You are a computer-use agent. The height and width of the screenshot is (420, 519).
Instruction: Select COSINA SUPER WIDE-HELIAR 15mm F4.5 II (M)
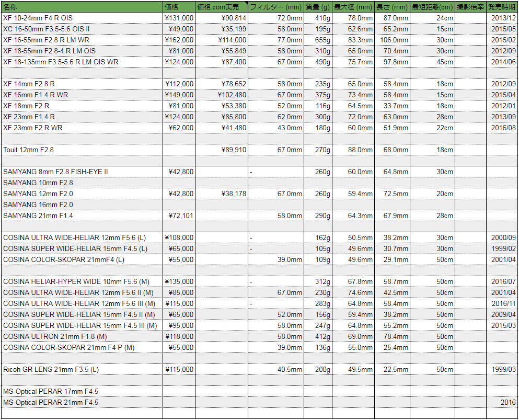(82, 314)
